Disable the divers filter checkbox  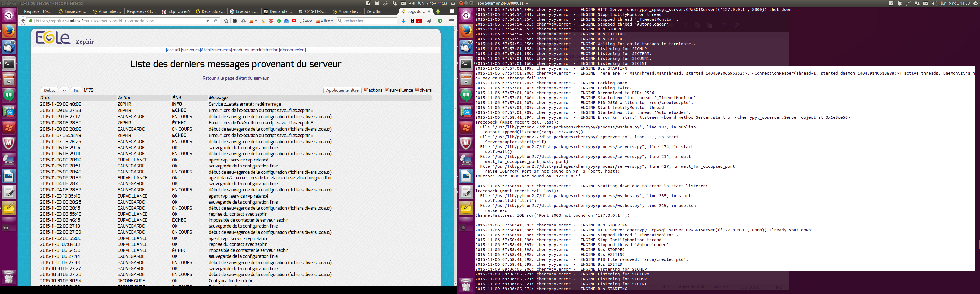tap(417, 90)
